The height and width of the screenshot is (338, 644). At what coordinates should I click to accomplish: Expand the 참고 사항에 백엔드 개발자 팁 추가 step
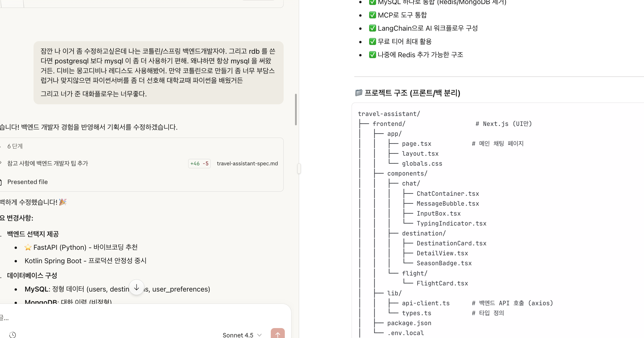(47, 163)
